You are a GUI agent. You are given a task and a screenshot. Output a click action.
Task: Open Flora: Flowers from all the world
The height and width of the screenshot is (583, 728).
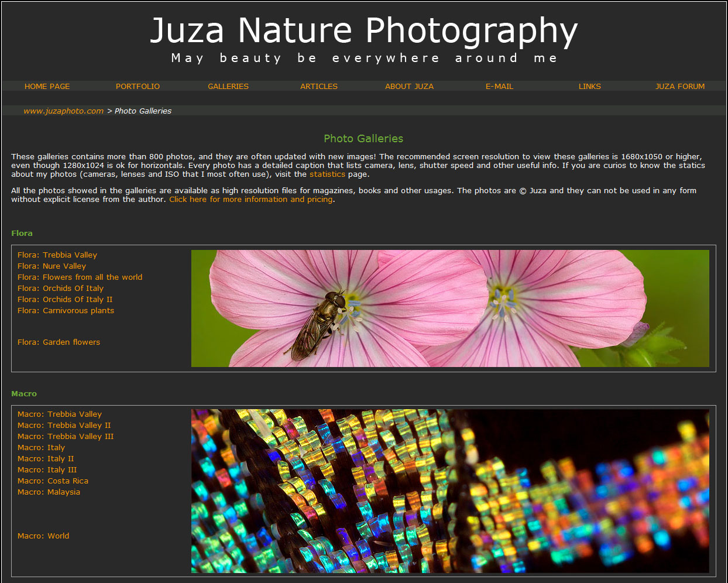point(80,277)
